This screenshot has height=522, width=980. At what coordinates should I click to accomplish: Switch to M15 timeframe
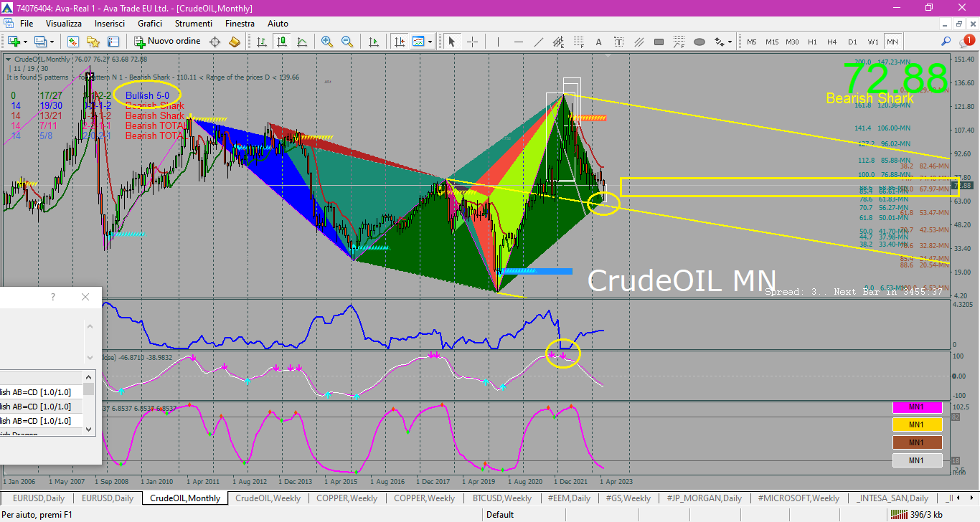[x=772, y=42]
